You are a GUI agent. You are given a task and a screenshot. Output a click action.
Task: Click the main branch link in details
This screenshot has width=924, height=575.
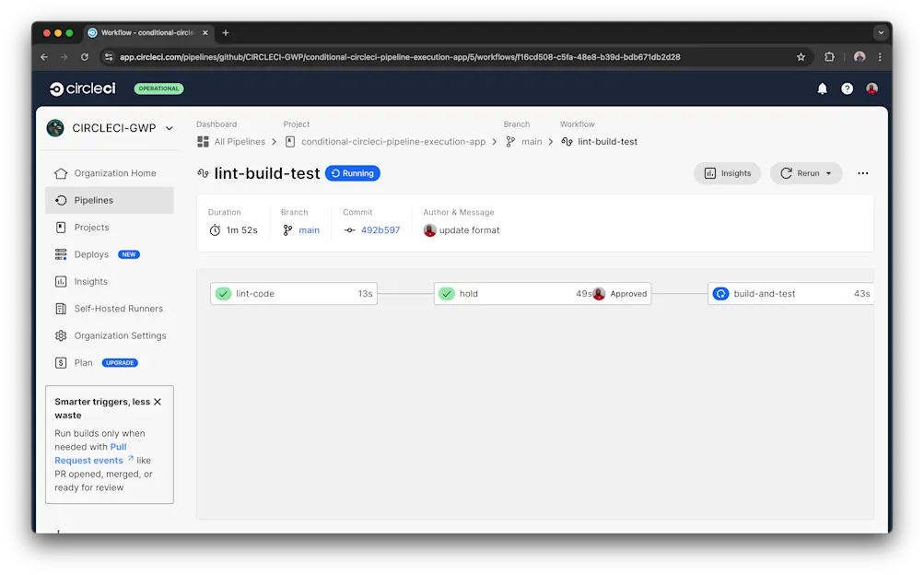[309, 230]
